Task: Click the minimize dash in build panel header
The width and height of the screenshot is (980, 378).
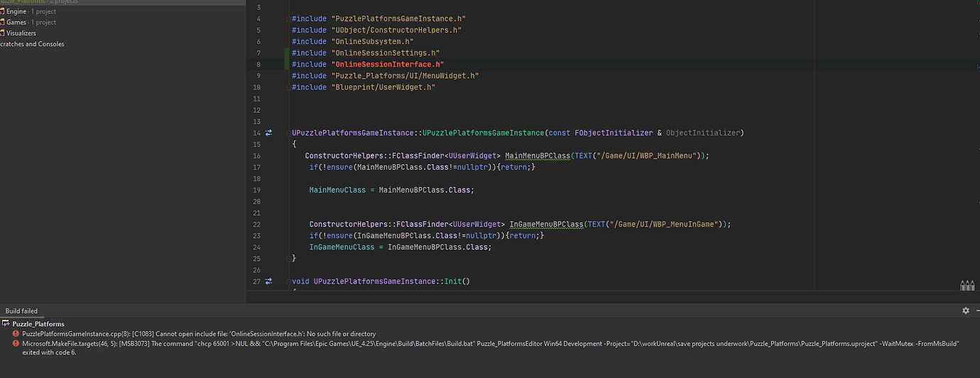Action: click(x=976, y=310)
